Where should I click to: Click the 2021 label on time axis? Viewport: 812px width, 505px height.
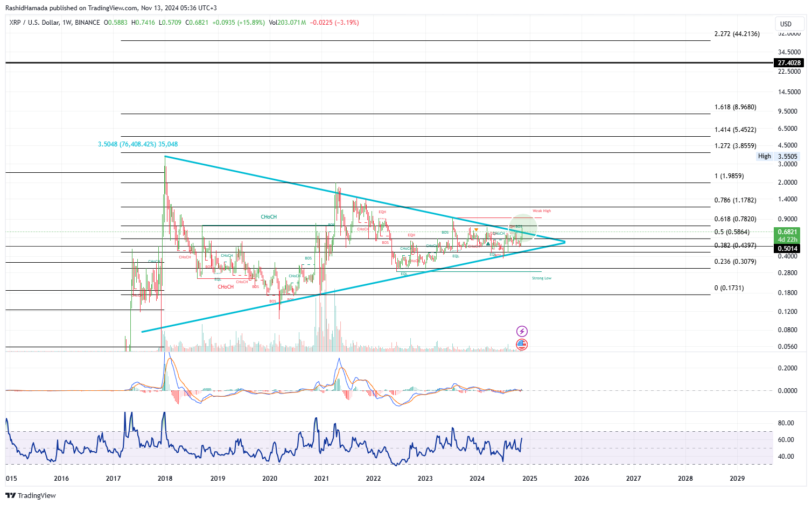pos(321,479)
